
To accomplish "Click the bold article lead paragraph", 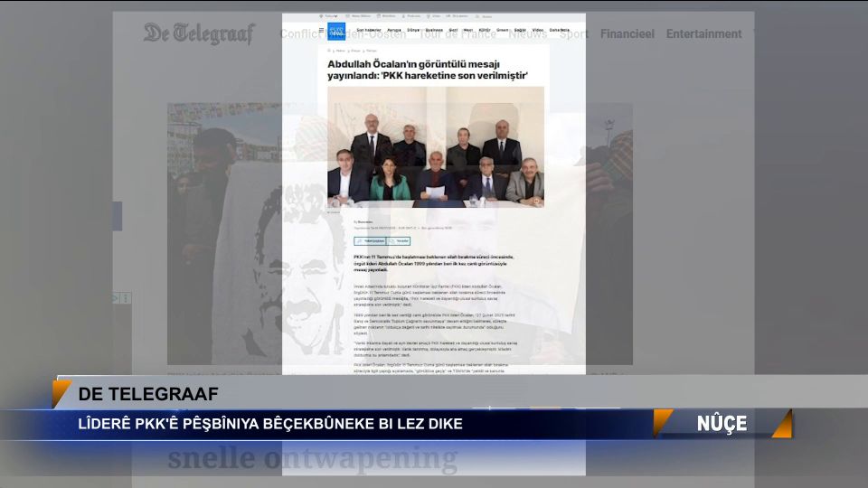I will click(x=434, y=263).
